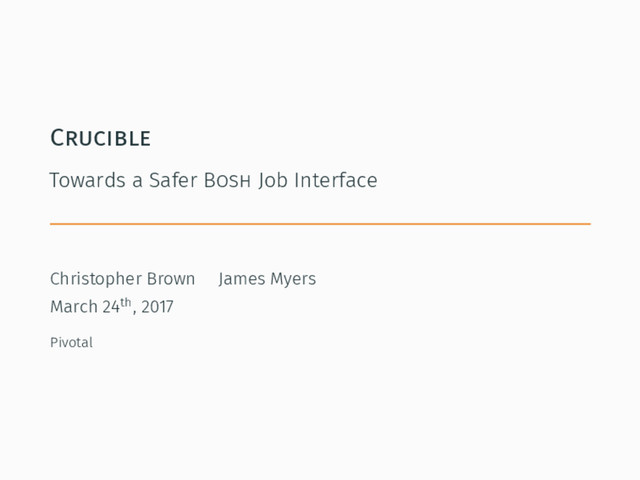Click the small-caps Bosh word
The height and width of the screenshot is (480, 640).
(228, 181)
